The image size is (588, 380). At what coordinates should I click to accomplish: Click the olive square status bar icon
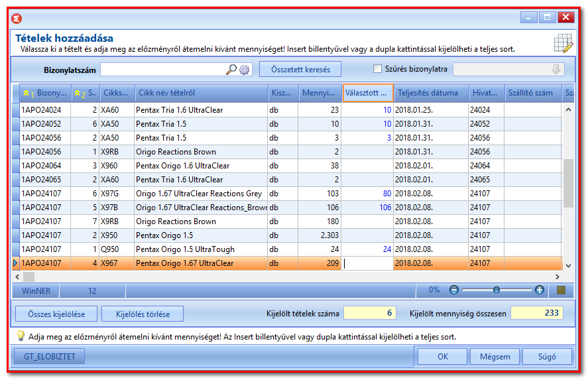point(561,290)
